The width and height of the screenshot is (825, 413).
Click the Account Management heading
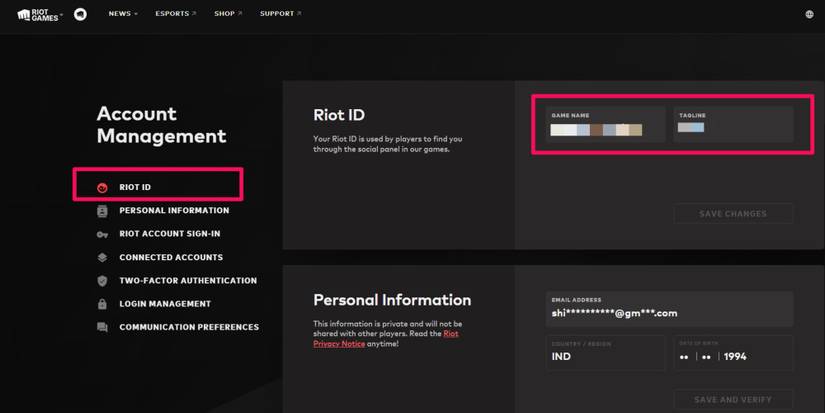click(x=162, y=125)
